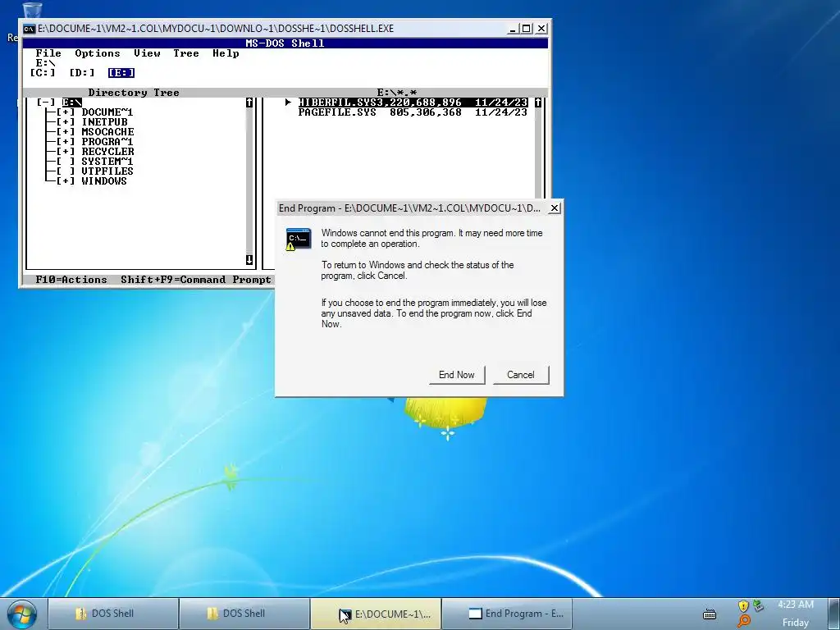840x630 pixels.
Task: Click the up arrow of file list scrollbar
Action: pos(538,103)
